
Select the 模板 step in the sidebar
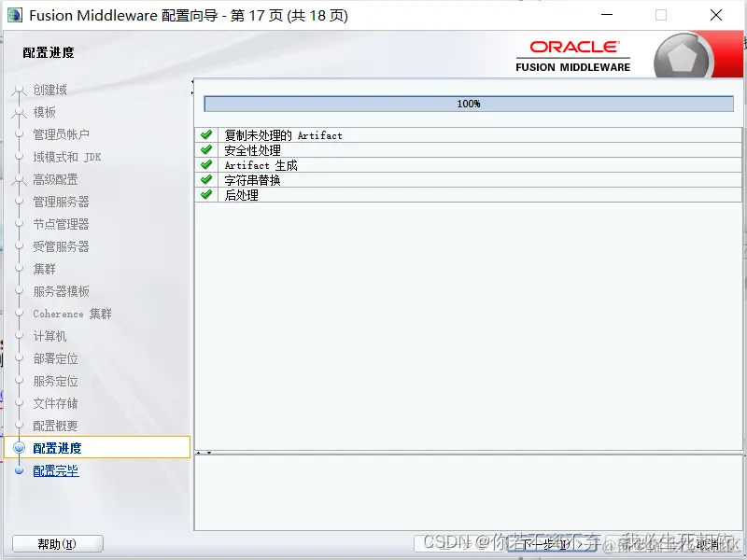[44, 112]
